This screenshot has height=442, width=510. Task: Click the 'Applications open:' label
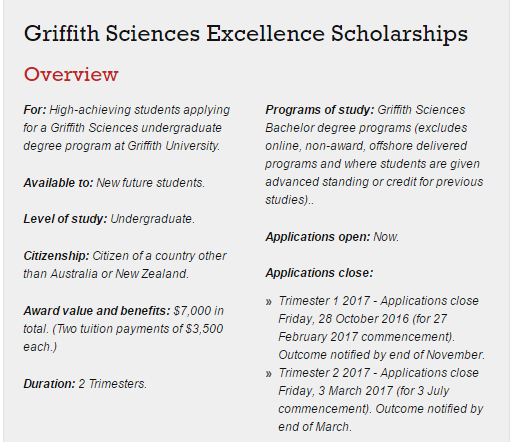click(x=318, y=237)
